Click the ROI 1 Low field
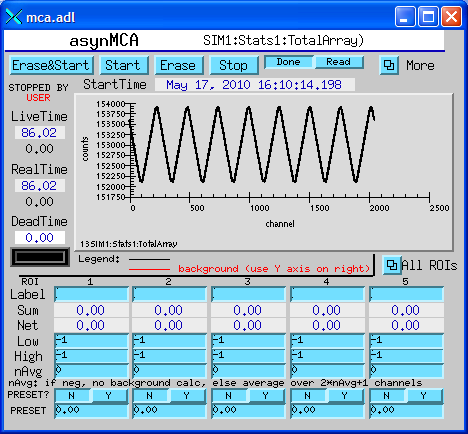Screen dimensions: 468x434 (x=91, y=341)
